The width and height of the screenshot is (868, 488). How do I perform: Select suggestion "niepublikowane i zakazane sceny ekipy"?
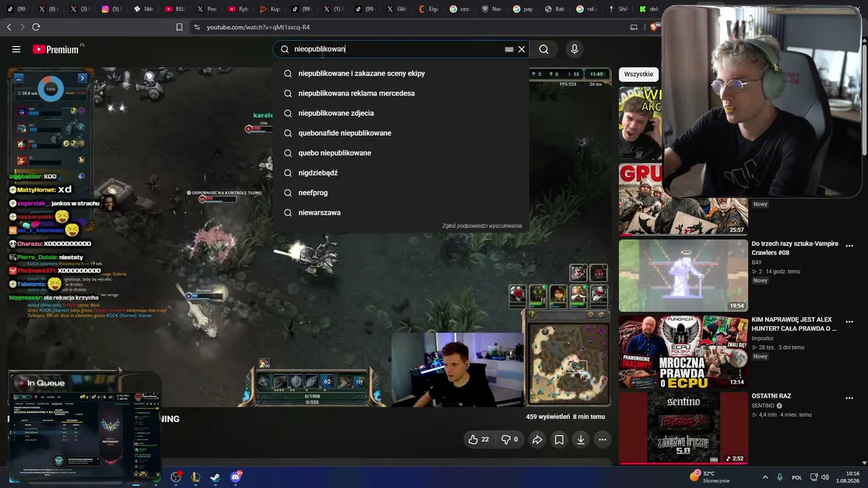(x=401, y=73)
